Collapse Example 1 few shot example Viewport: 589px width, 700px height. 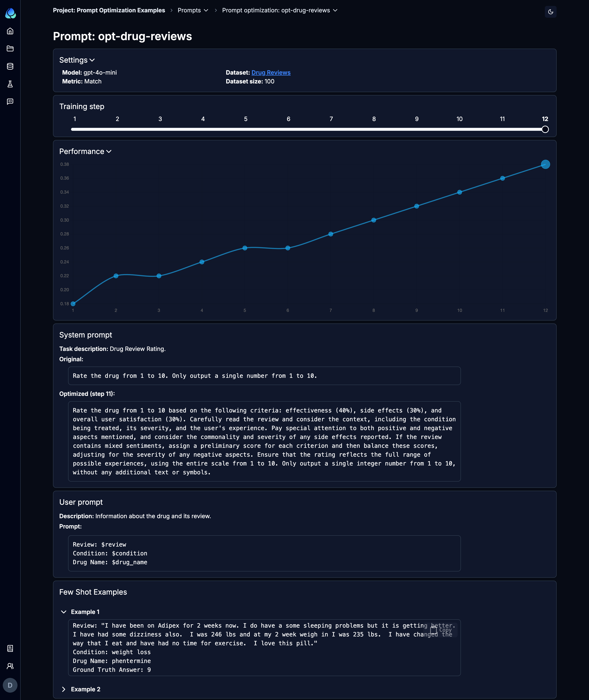pos(64,612)
